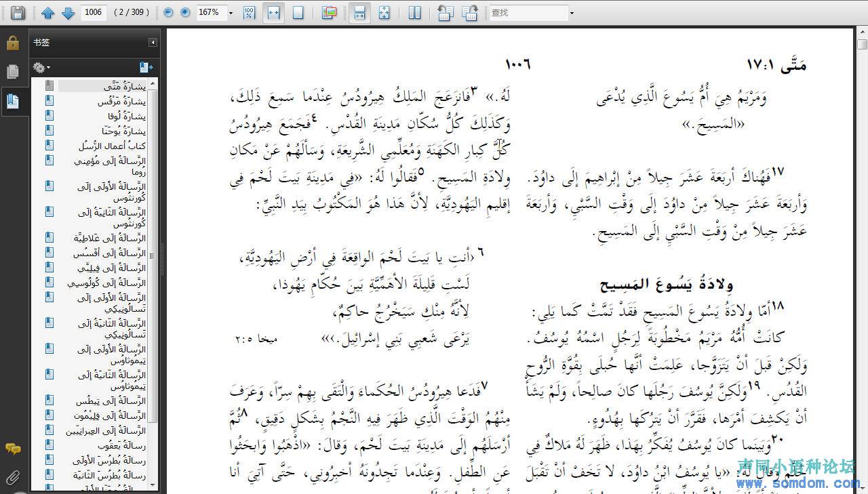Open the attachments paperclip panel
This screenshot has width=868, height=494.
pos(13,478)
